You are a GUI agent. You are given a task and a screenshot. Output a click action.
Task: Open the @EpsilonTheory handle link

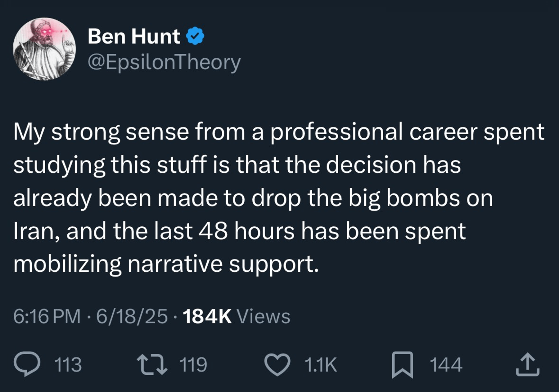coord(164,62)
